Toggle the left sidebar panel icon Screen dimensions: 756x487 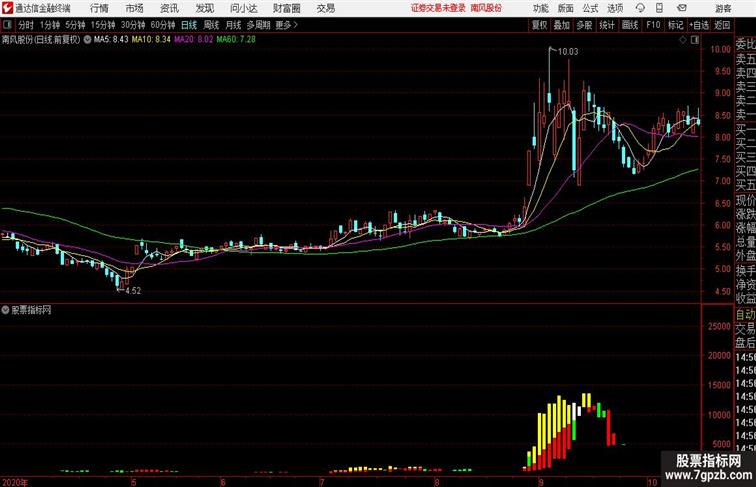click(x=7, y=25)
